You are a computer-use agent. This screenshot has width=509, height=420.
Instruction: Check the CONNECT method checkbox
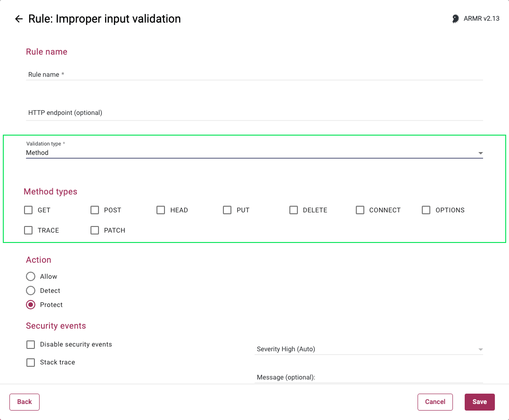coord(360,210)
